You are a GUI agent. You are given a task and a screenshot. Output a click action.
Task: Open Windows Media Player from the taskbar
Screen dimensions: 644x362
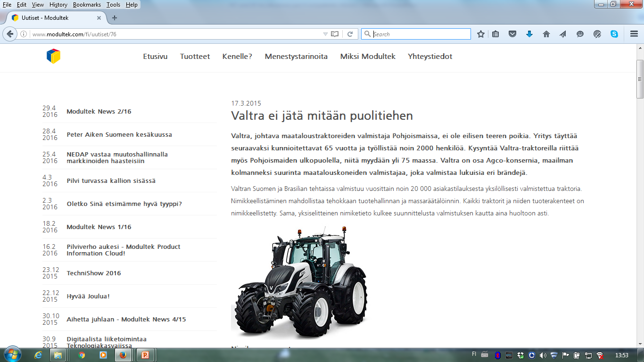(x=103, y=355)
